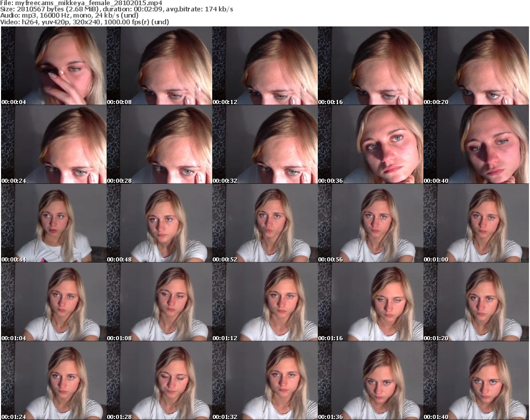Click the file name line ending in .mp4
Viewport: 530px width, 420px height.
tap(81, 3)
